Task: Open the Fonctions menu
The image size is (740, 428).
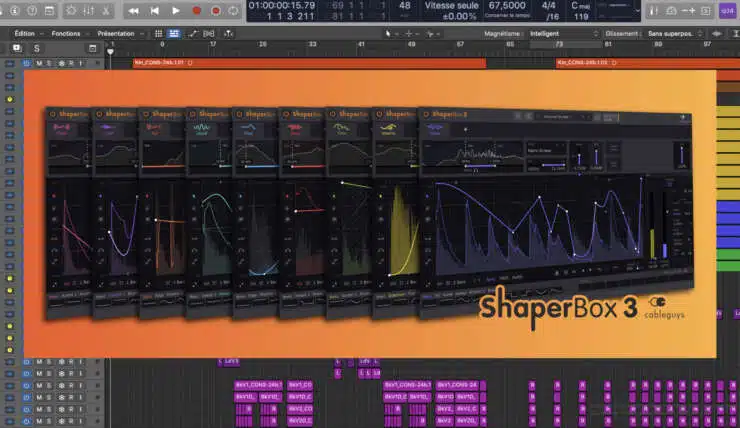Action: click(x=66, y=34)
